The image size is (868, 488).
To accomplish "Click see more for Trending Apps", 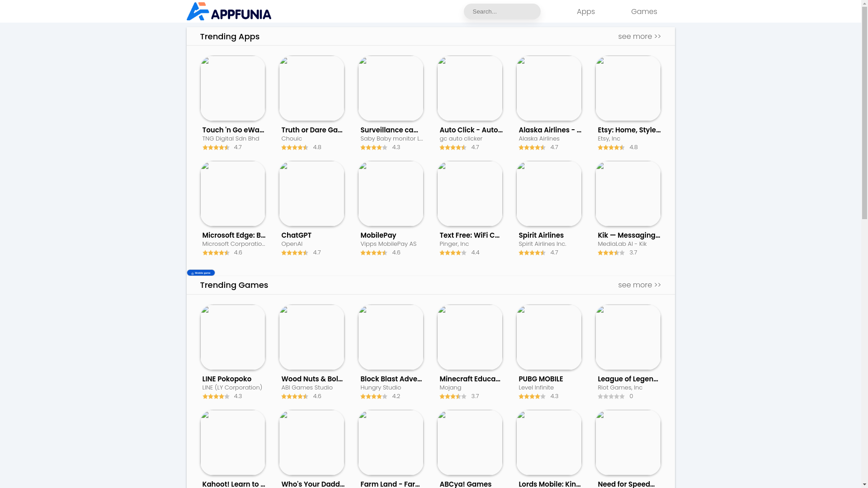I will [x=639, y=36].
